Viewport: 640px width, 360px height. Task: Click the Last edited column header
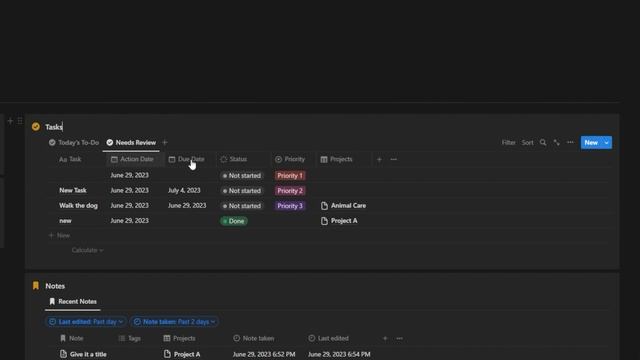(x=329, y=338)
